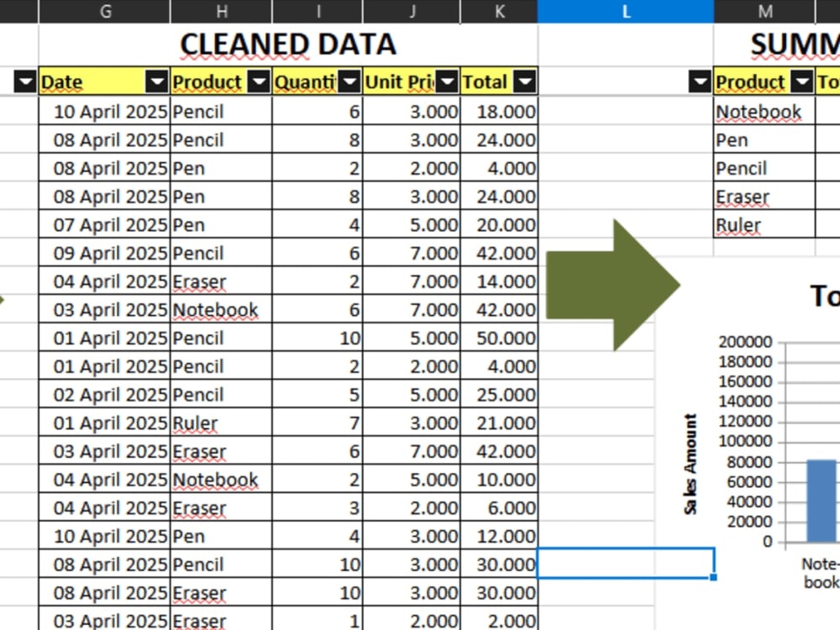Select the Notebook cell on 03 April 2025 row
Screen dimensions: 840x630
click(221, 310)
